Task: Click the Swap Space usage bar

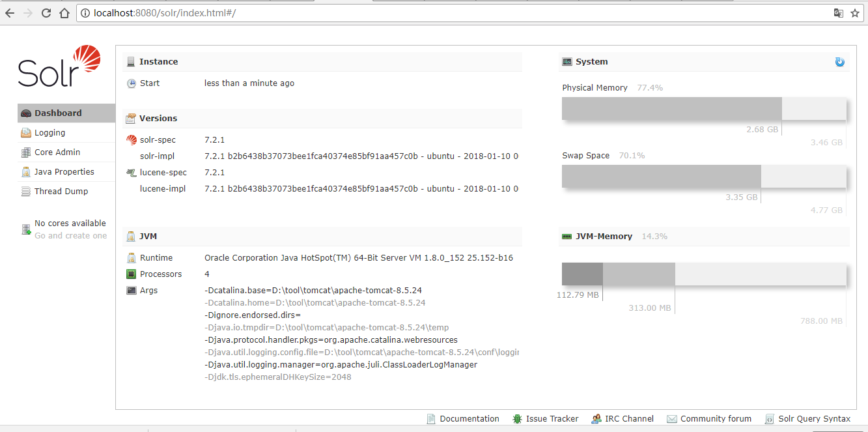Action: point(704,177)
